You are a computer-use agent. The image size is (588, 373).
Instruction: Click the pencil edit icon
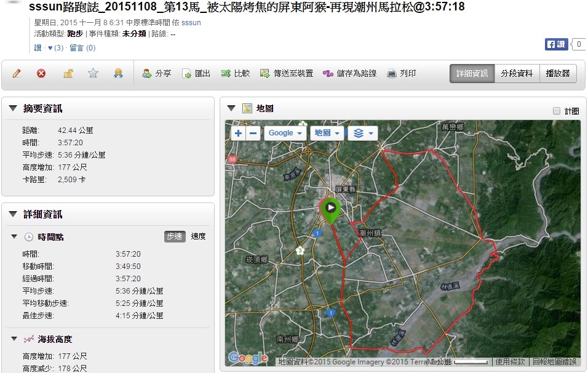coord(17,73)
